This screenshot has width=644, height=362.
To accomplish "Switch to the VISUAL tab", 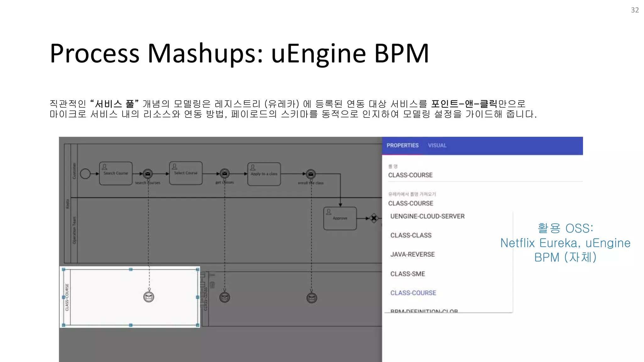I will [x=437, y=145].
